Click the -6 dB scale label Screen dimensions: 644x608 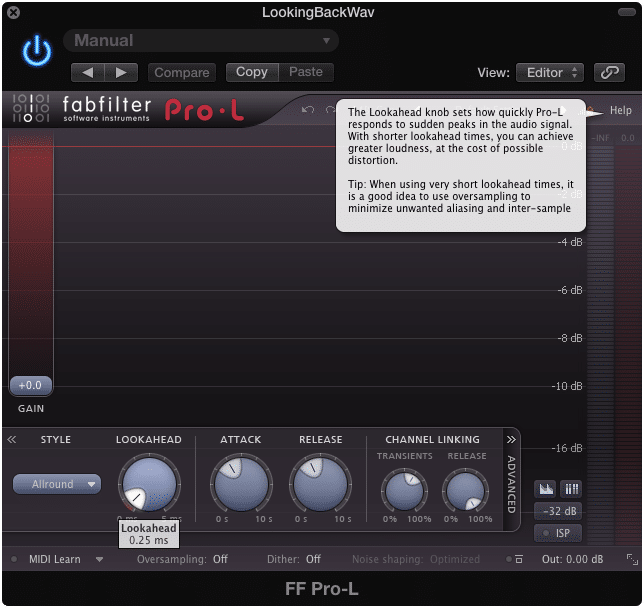570,290
